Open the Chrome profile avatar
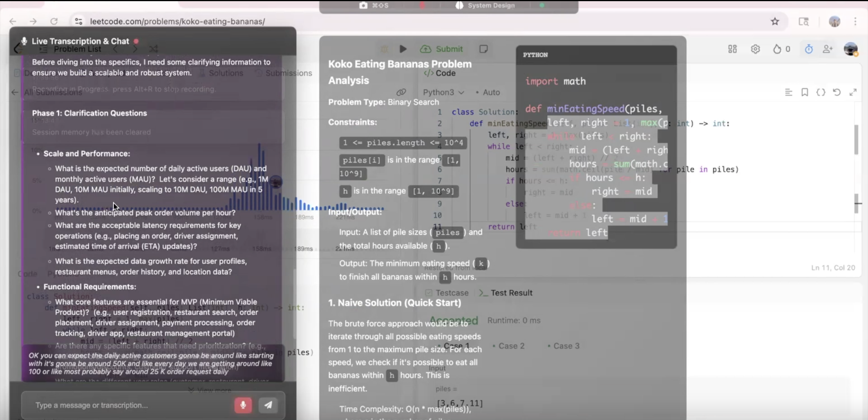Image resolution: width=868 pixels, height=420 pixels. [x=834, y=22]
